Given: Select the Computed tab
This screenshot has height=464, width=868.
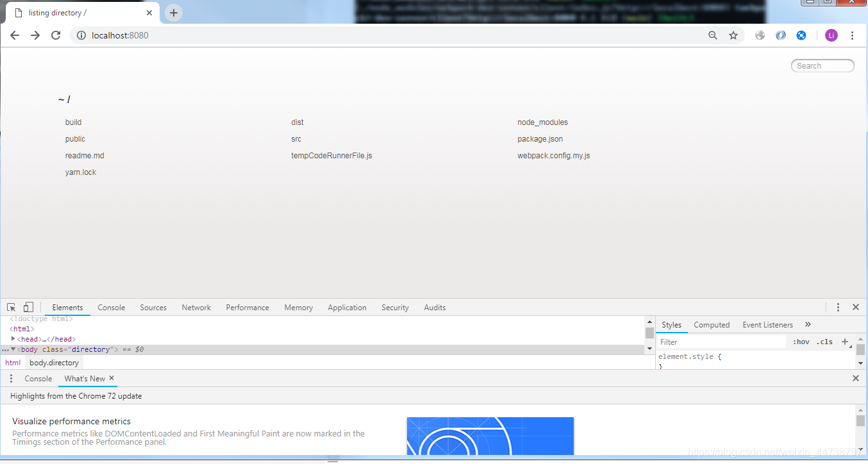Looking at the screenshot, I should click(712, 325).
